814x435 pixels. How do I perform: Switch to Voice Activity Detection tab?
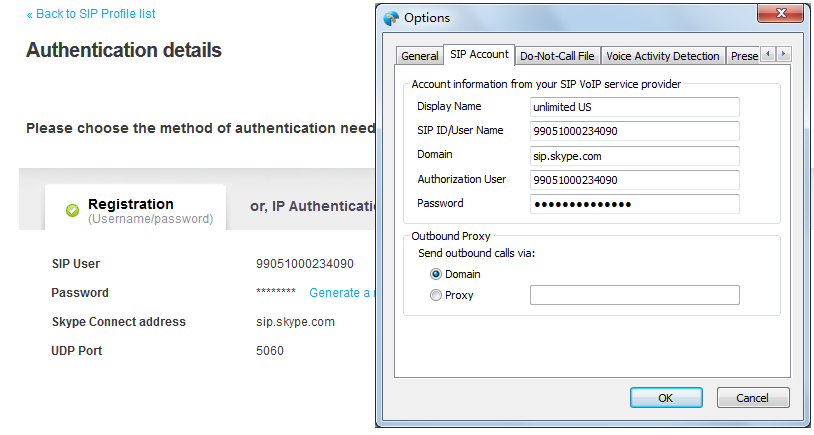[662, 56]
